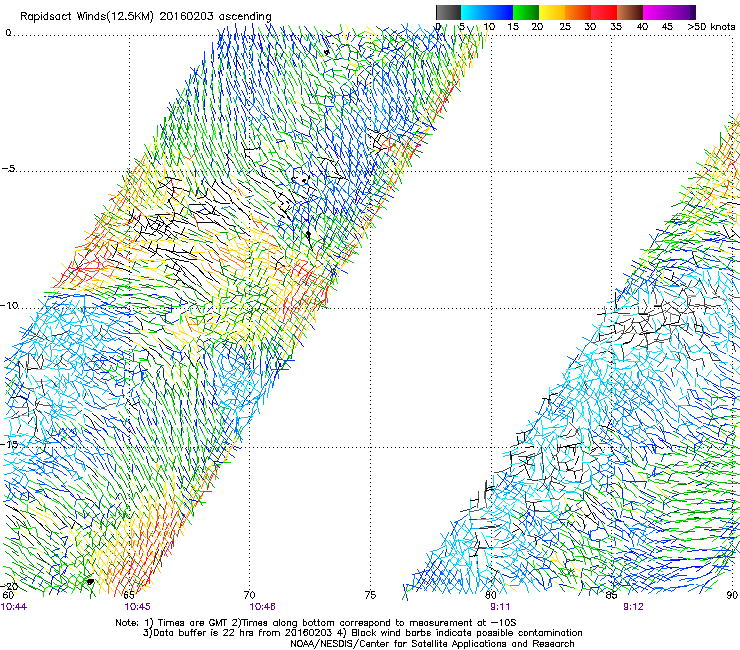Click the '80' longitude axis label
The width and height of the screenshot is (740, 650).
[x=491, y=595]
